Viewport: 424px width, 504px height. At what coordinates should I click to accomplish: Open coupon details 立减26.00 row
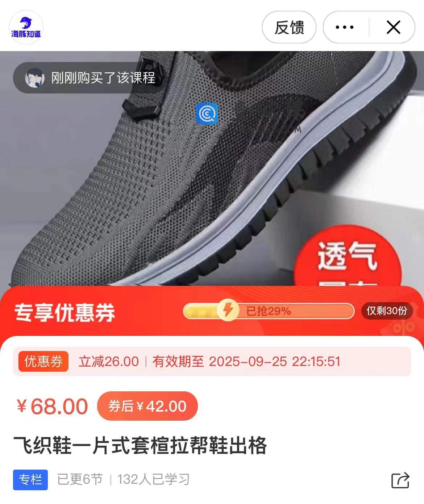(212, 362)
